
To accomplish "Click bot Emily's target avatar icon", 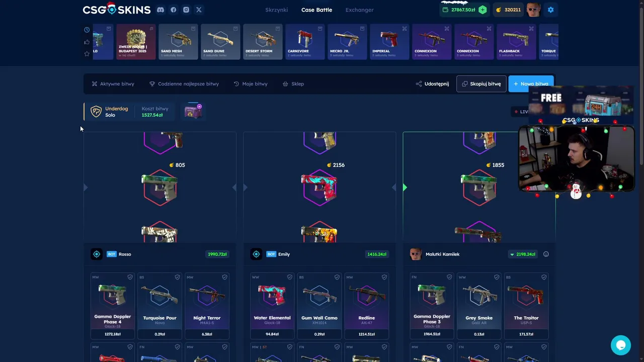I will coord(256,254).
